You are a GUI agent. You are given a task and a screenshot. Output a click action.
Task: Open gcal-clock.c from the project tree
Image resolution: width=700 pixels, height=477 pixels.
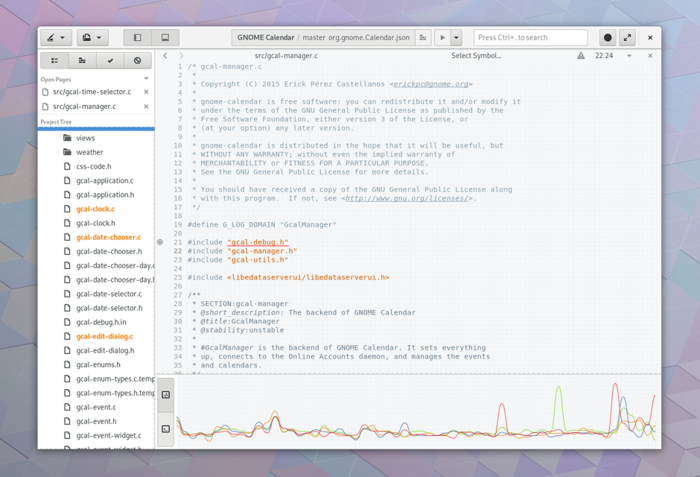95,209
